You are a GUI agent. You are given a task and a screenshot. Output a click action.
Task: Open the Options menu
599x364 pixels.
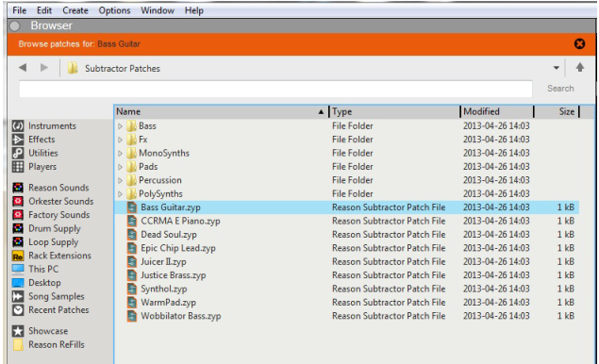(x=114, y=10)
